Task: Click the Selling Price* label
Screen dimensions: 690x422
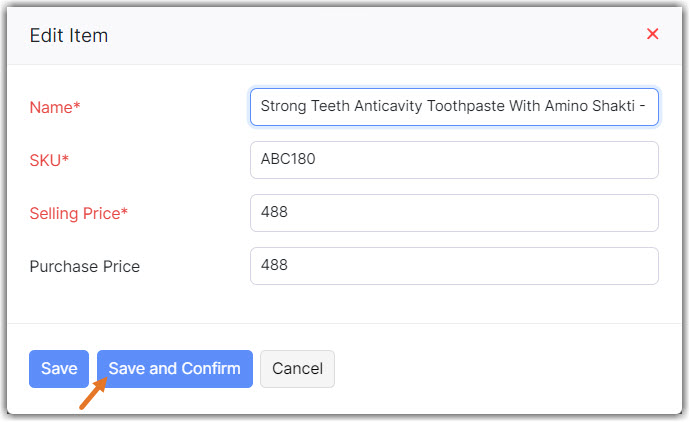Action: click(79, 213)
